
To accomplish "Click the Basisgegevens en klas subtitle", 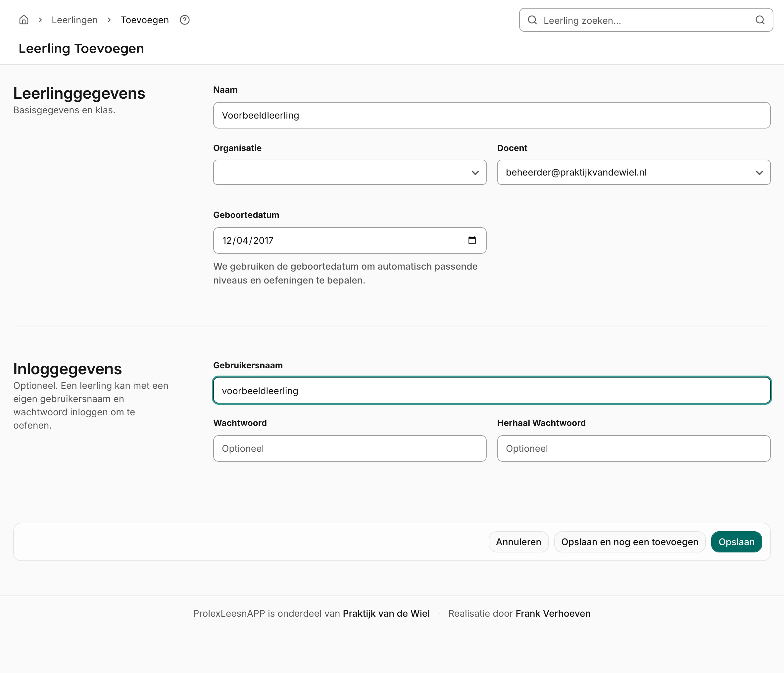I will (64, 110).
